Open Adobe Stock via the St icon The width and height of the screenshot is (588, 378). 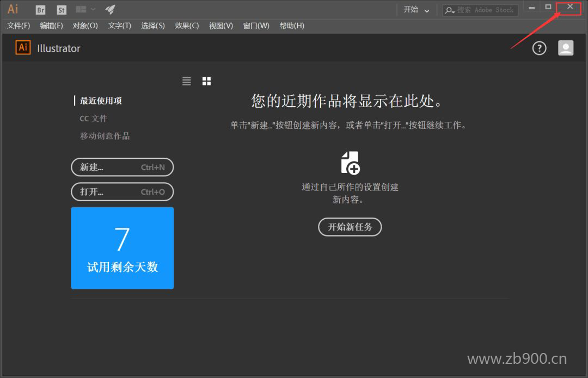point(62,10)
